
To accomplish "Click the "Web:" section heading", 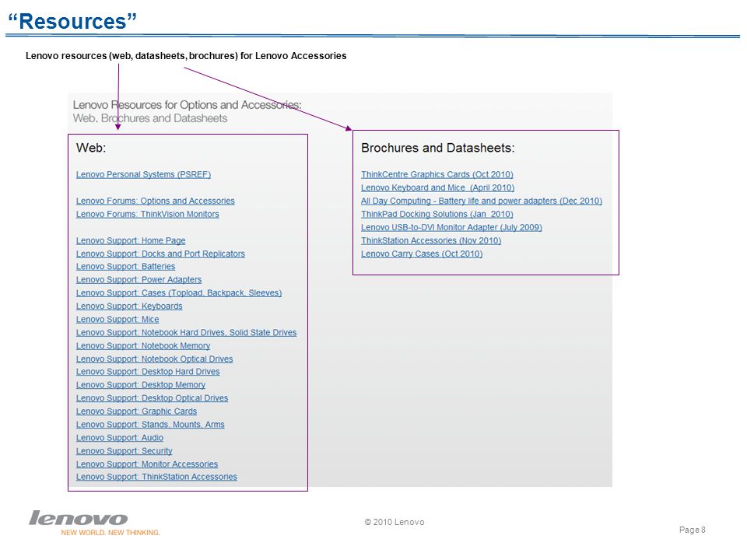I will 91,148.
